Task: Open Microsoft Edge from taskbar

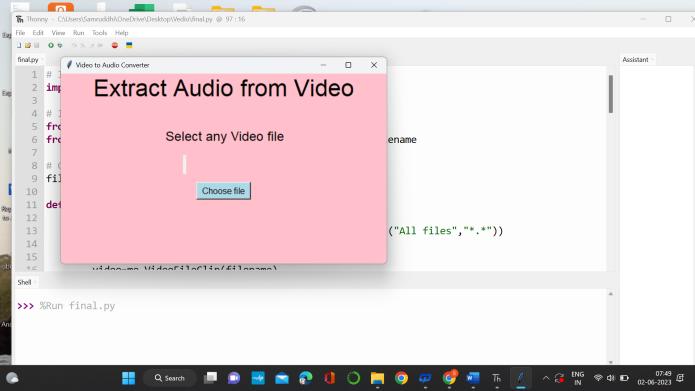Action: click(x=305, y=378)
